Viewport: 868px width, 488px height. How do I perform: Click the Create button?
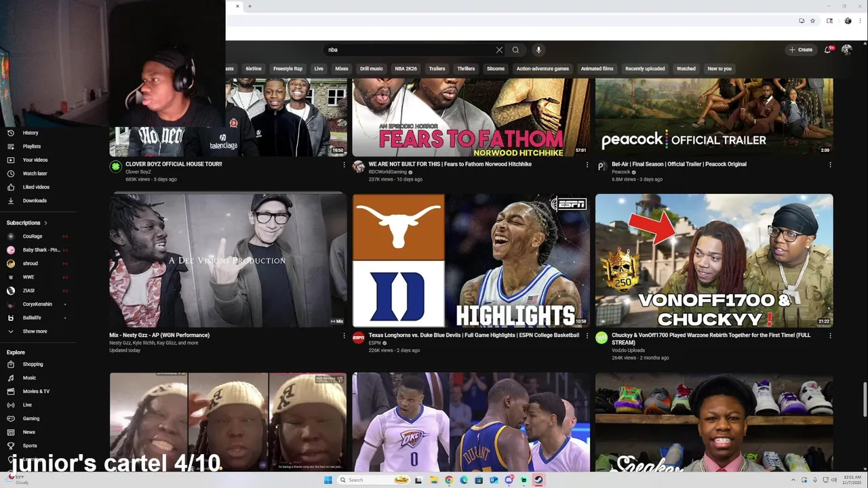[801, 49]
